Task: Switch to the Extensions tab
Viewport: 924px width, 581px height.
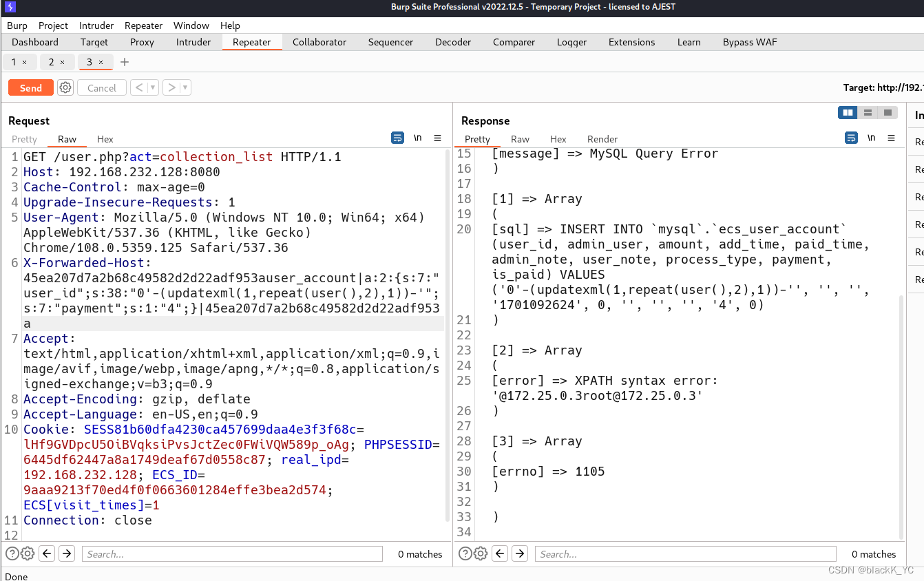Action: click(x=632, y=42)
